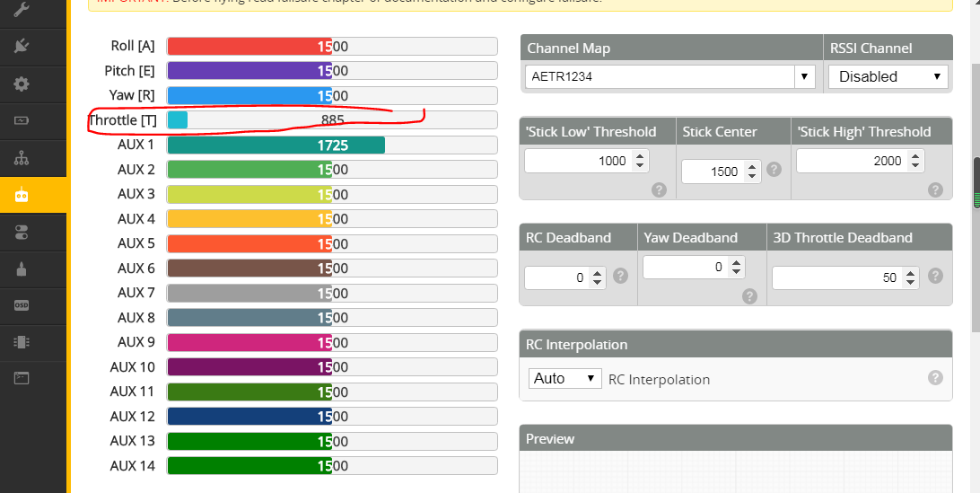Open the OSD icon in sidebar
This screenshot has width=980, height=493.
[x=22, y=306]
